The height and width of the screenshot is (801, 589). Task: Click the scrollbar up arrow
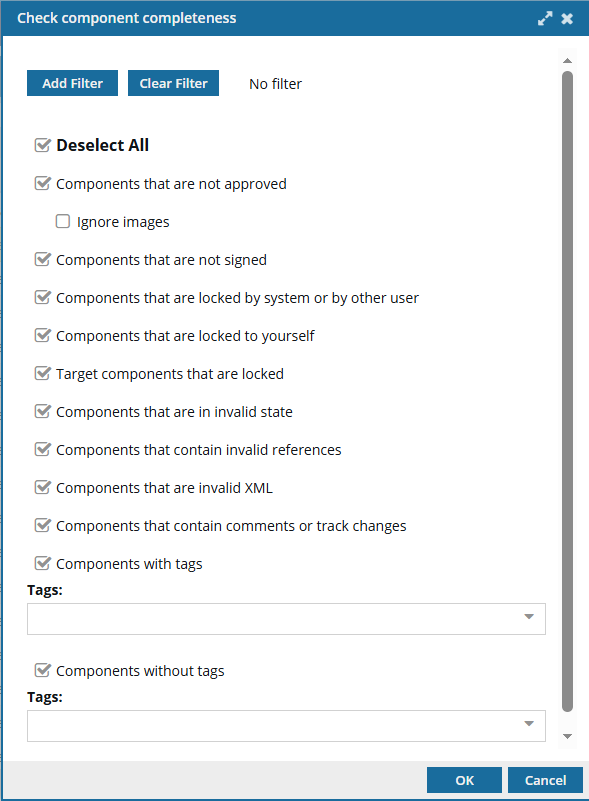click(x=567, y=61)
